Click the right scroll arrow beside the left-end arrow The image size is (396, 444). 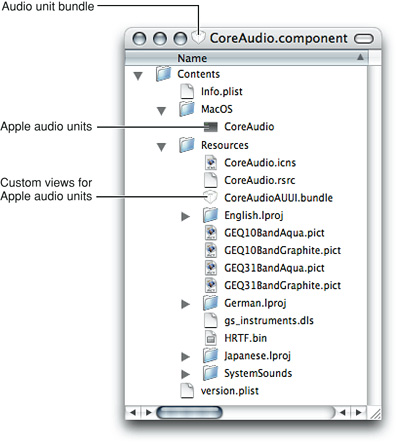[x=148, y=412]
